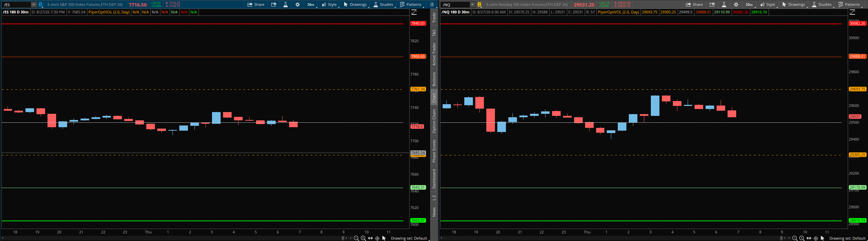Image resolution: width=868 pixels, height=241 pixels.
Task: Zoom out on the /ES chart
Action: click(x=356, y=238)
